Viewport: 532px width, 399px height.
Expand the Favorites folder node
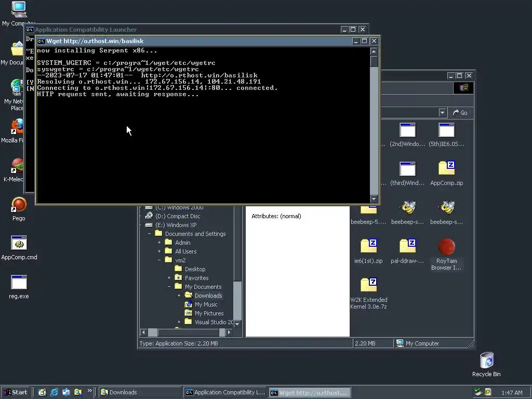coord(169,278)
